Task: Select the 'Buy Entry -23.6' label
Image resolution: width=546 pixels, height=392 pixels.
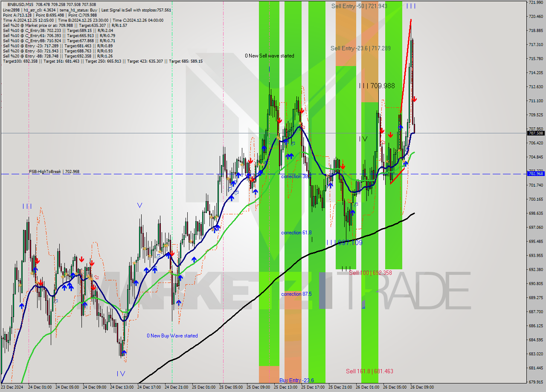Action: tap(296, 380)
